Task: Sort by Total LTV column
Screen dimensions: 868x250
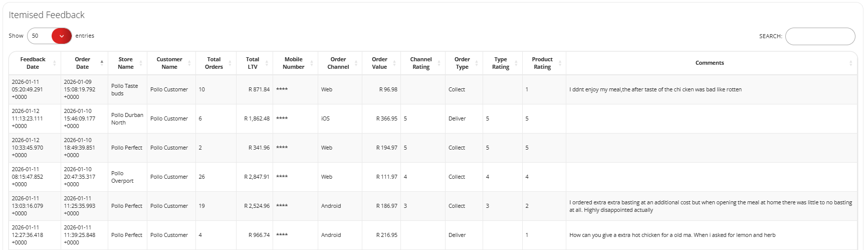Action: pyautogui.click(x=253, y=63)
